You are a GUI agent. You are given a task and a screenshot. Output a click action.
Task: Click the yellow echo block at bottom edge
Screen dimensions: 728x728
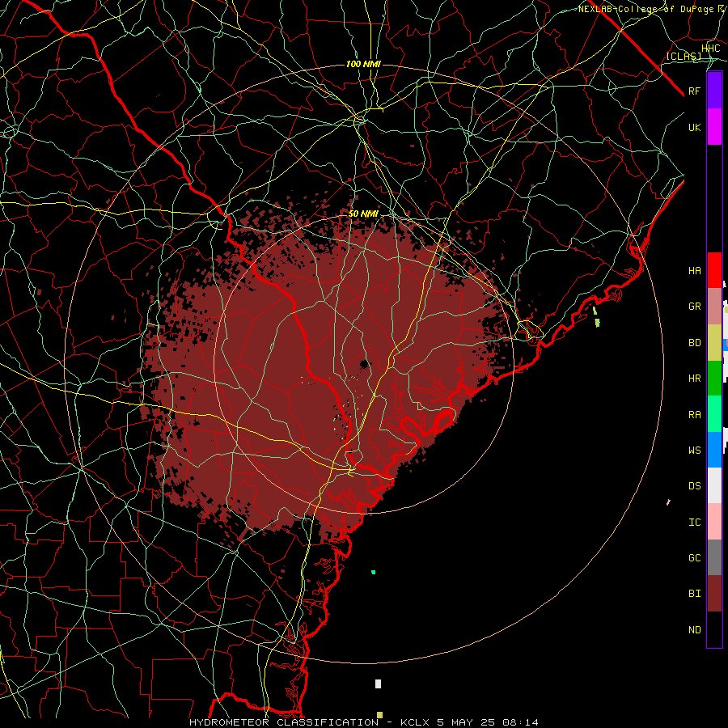pyautogui.click(x=380, y=714)
